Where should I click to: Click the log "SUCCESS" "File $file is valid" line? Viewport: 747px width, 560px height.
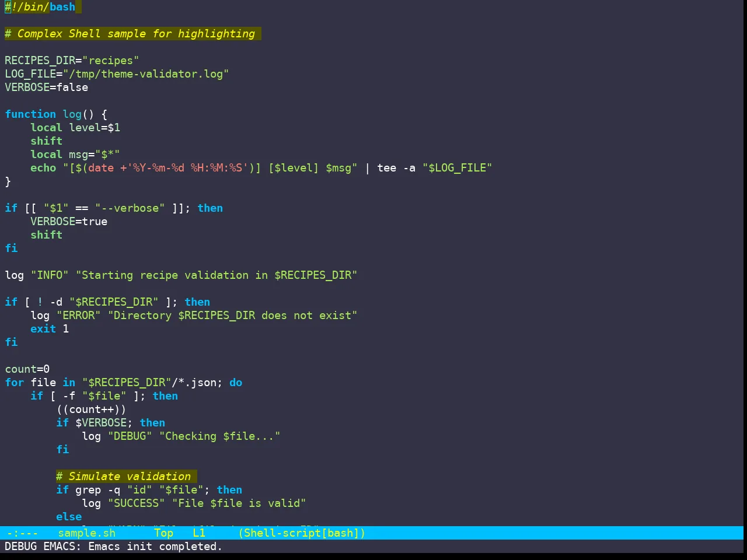click(x=194, y=503)
